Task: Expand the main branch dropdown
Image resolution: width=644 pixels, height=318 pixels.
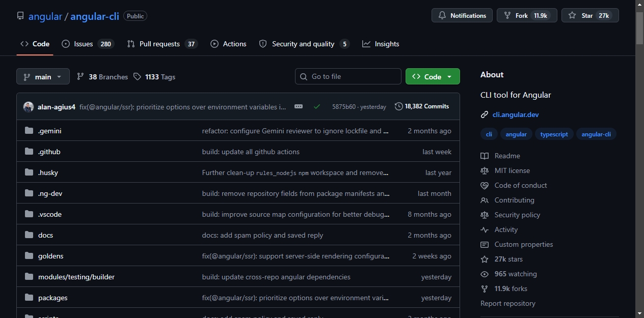Action: click(x=43, y=77)
